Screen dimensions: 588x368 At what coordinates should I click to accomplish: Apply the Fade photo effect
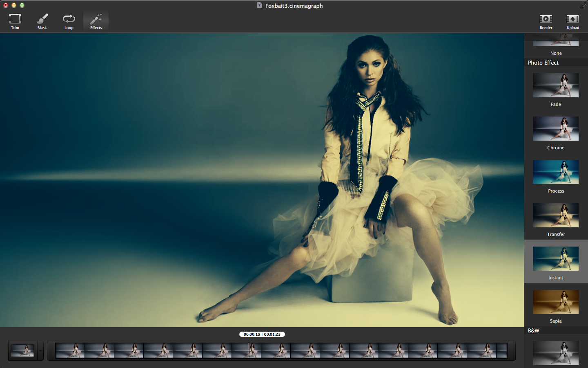tap(555, 85)
